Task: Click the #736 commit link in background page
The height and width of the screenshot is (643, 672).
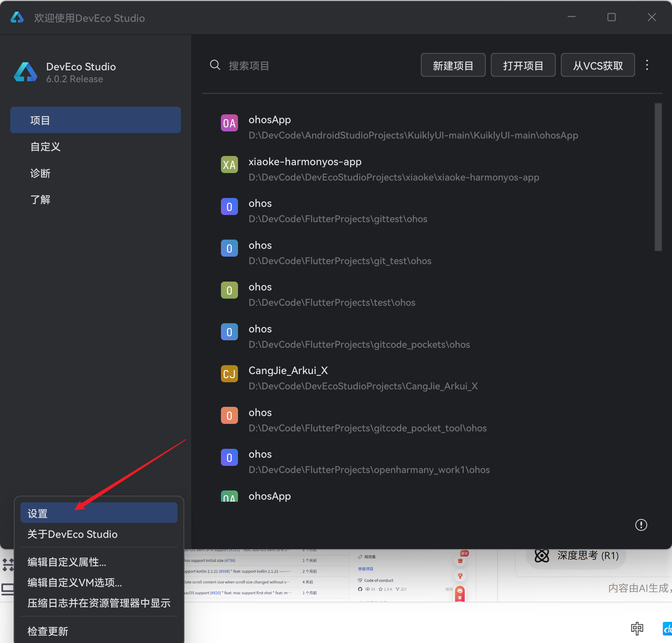Action: point(230,560)
